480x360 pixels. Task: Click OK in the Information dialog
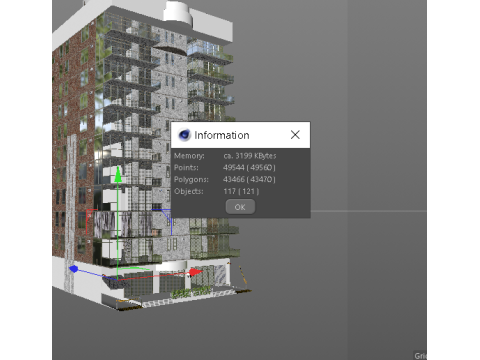(240, 207)
